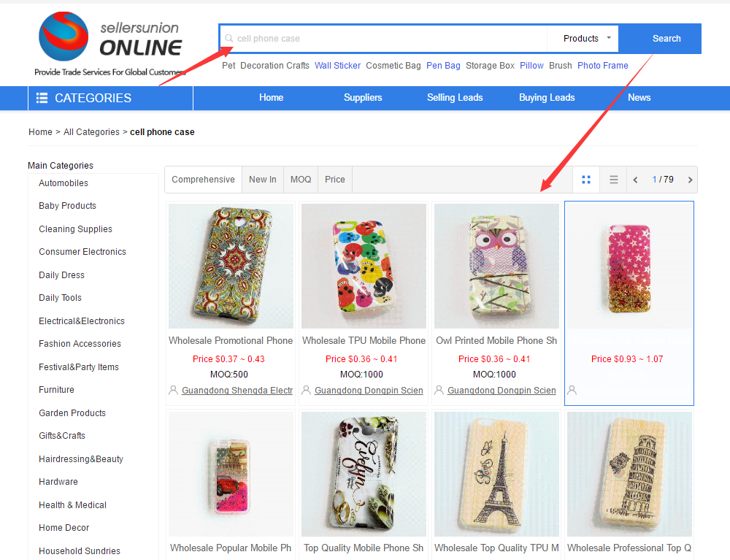Open the Suppliers navigation menu
The image size is (730, 560).
[363, 97]
